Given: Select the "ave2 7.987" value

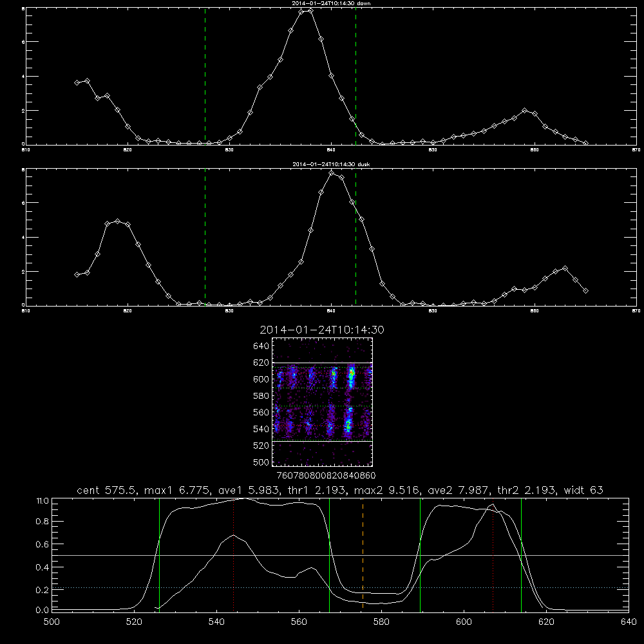Looking at the screenshot, I should pyautogui.click(x=458, y=490).
